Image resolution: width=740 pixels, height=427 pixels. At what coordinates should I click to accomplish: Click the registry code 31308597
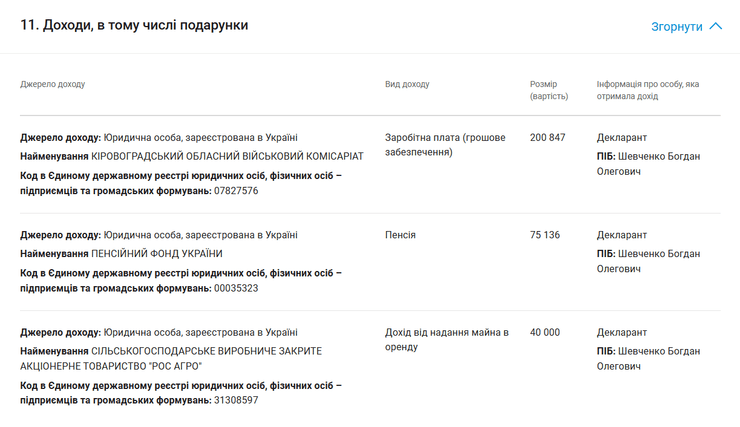pos(236,400)
